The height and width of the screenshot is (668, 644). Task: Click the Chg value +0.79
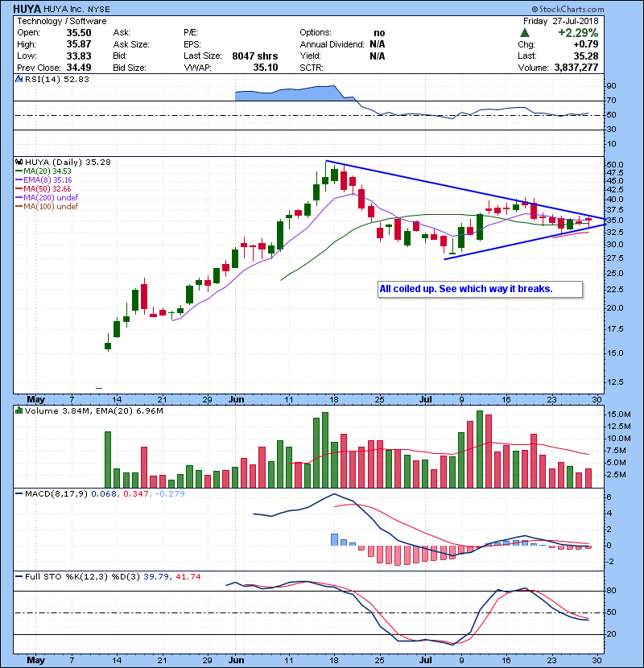586,44
